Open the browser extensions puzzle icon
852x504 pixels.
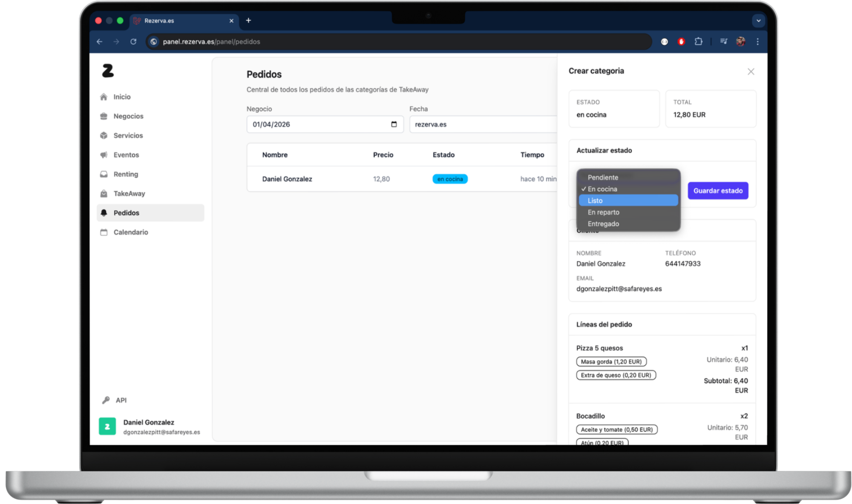pyautogui.click(x=699, y=42)
